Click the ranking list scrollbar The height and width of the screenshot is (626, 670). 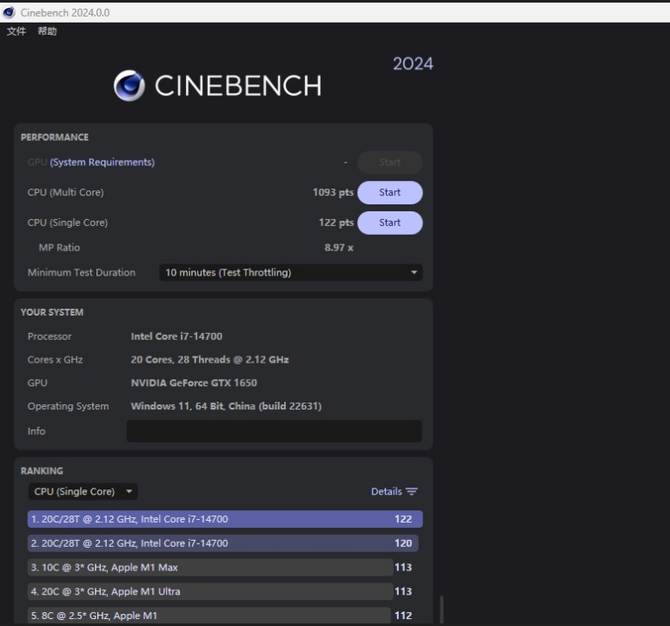coord(441,610)
